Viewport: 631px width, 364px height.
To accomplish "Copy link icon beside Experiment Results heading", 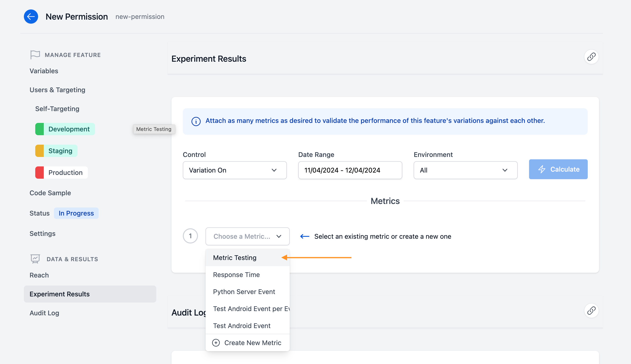I will pos(591,57).
